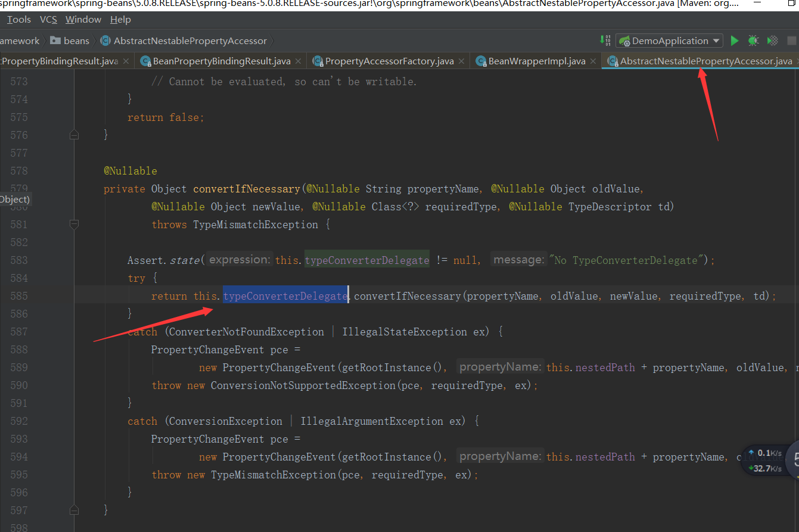Viewport: 799px width, 532px height.
Task: Click ConversionNotSupportedException on line 590
Action: (303, 385)
